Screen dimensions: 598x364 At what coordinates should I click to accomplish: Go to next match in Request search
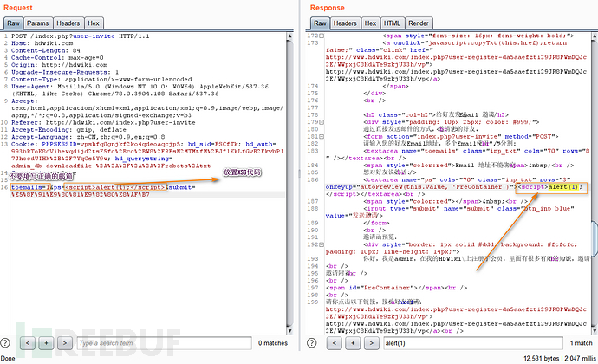point(65,343)
